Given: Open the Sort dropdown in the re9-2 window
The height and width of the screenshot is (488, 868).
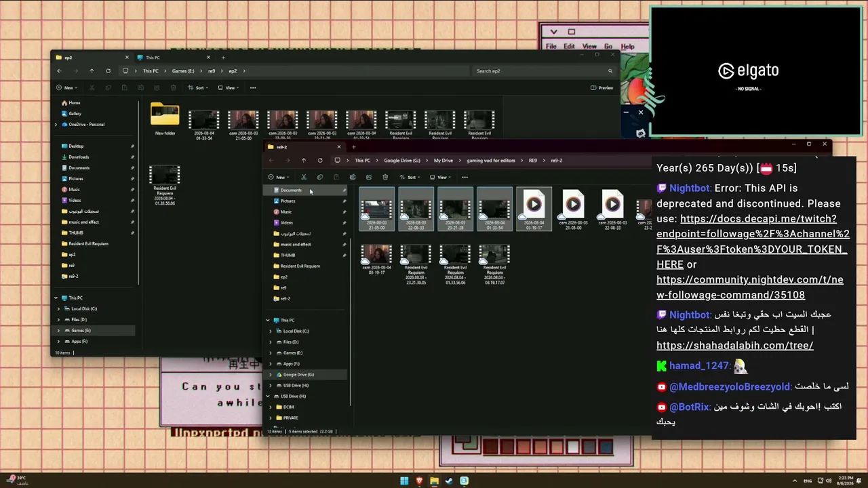Looking at the screenshot, I should 410,177.
